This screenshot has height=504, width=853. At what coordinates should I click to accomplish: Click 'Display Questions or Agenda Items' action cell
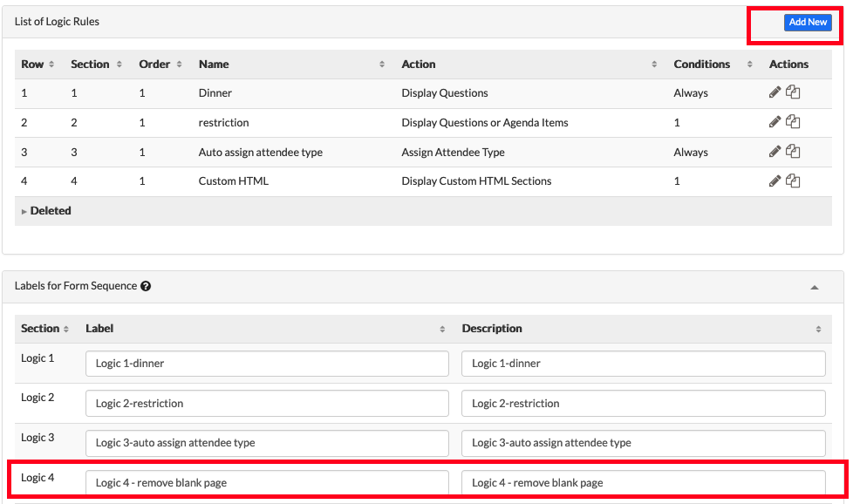point(485,122)
